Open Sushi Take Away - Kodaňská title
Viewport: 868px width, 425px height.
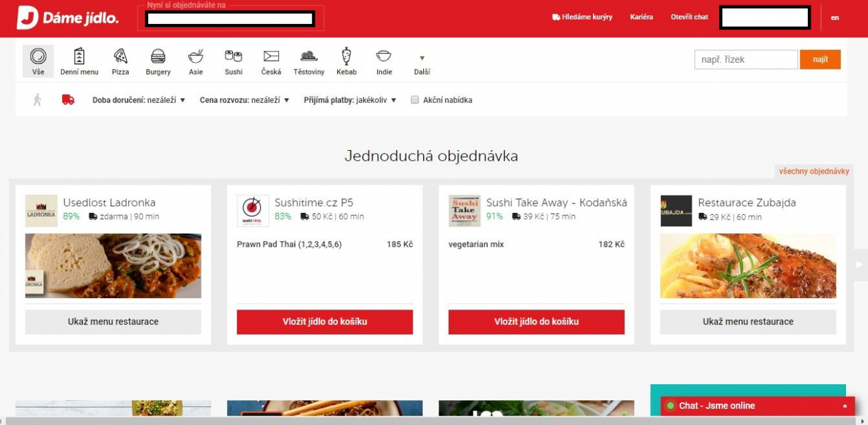[557, 203]
